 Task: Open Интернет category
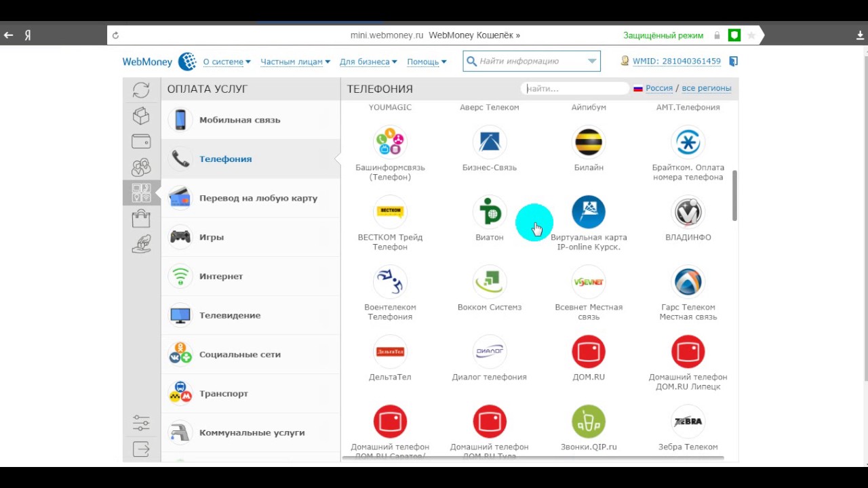[x=251, y=277]
